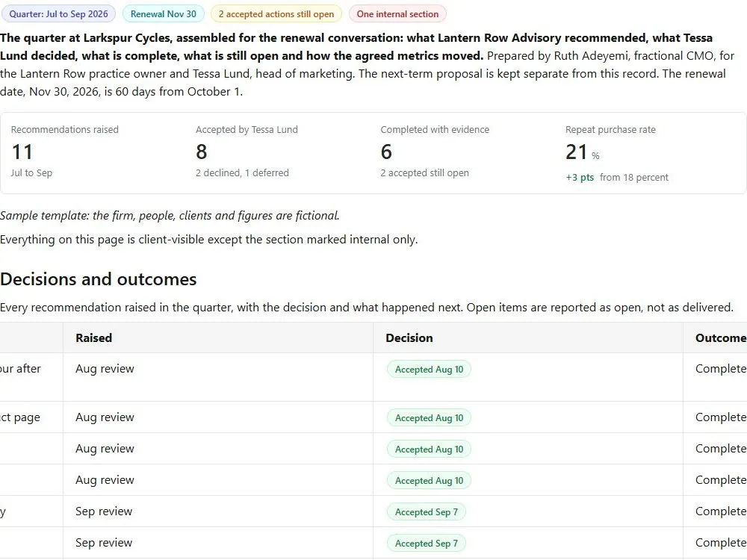The width and height of the screenshot is (747, 560).
Task: Click the 'ct page' truncated row label
Action: tap(20, 417)
